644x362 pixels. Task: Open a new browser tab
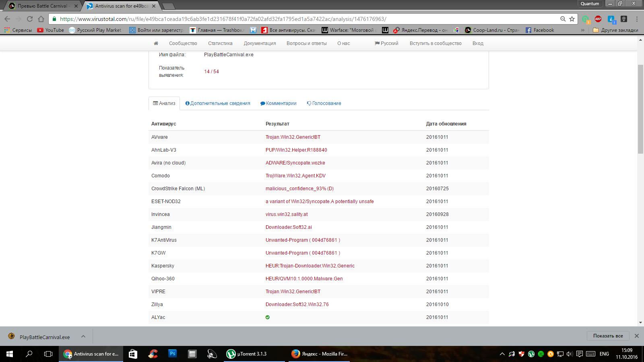pyautogui.click(x=168, y=6)
